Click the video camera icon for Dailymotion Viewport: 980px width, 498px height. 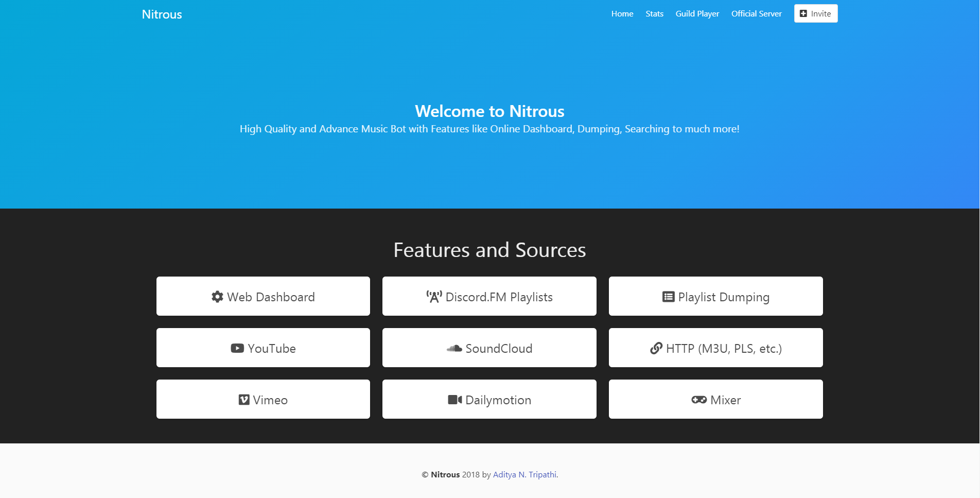tap(455, 400)
